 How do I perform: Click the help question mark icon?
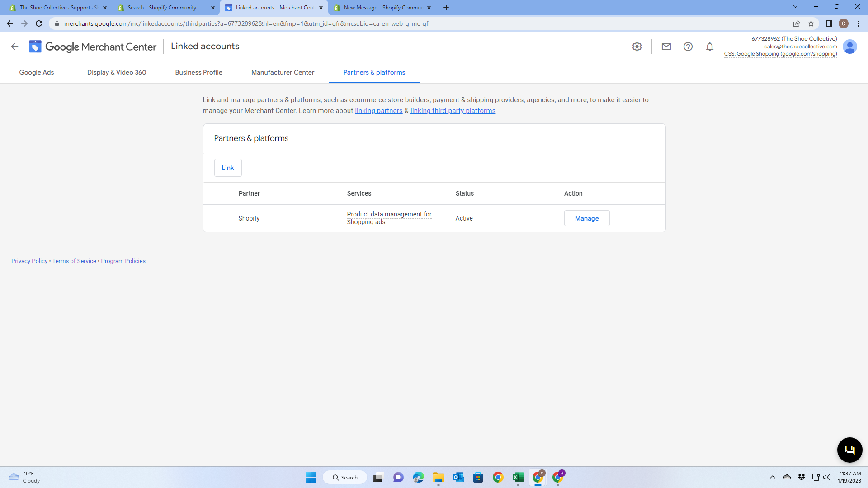(688, 47)
